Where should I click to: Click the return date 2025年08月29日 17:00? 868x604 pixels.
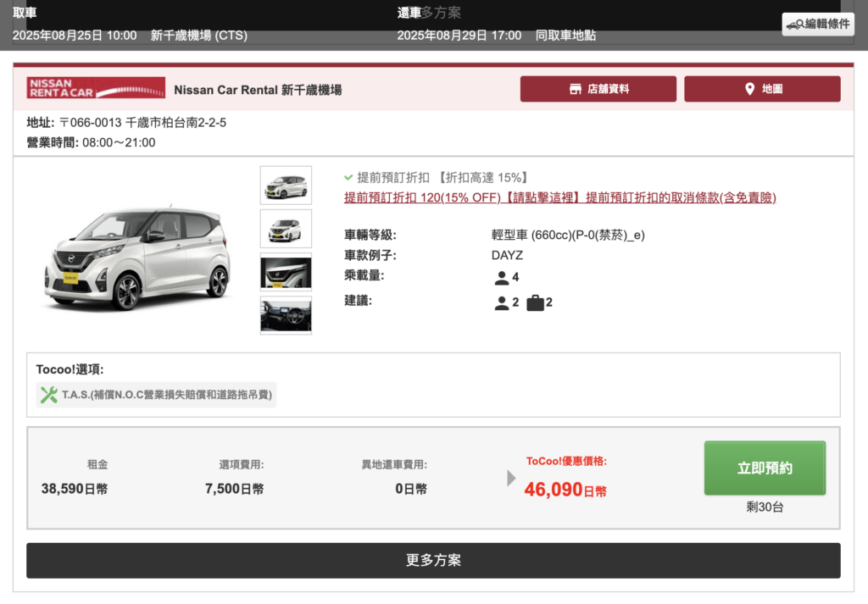point(459,36)
